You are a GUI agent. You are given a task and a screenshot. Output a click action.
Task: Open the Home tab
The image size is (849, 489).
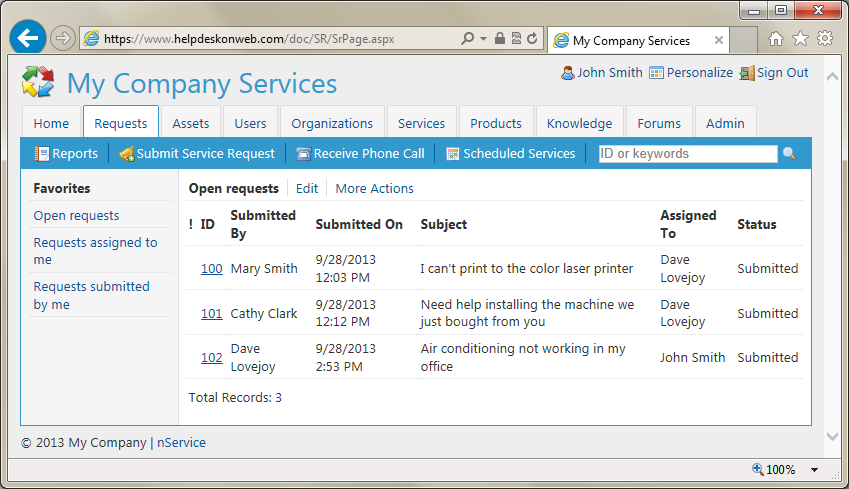click(x=51, y=123)
